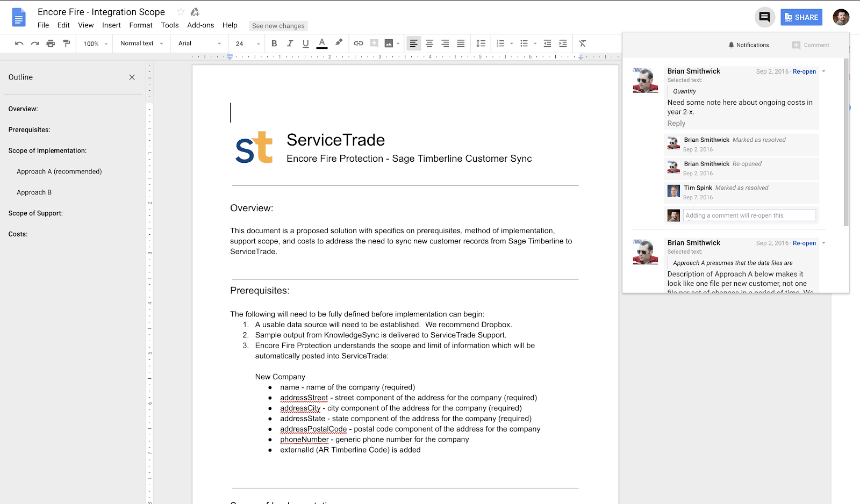Click the Undo arrow in the toolbar

(19, 44)
